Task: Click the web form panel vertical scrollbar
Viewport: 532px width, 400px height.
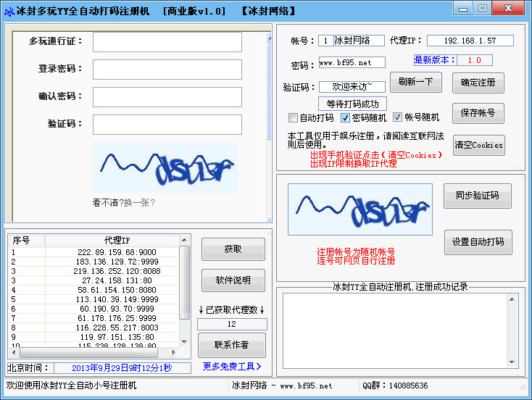Action: [270, 127]
